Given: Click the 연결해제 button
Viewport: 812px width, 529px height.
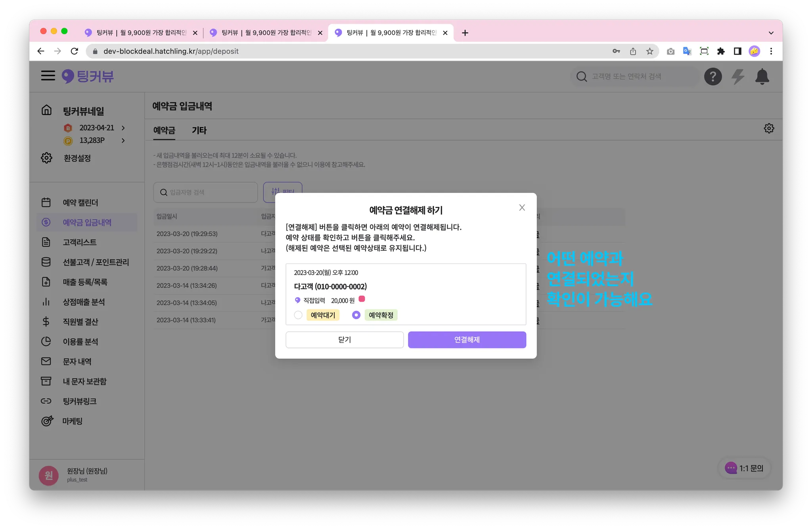Looking at the screenshot, I should [x=467, y=340].
